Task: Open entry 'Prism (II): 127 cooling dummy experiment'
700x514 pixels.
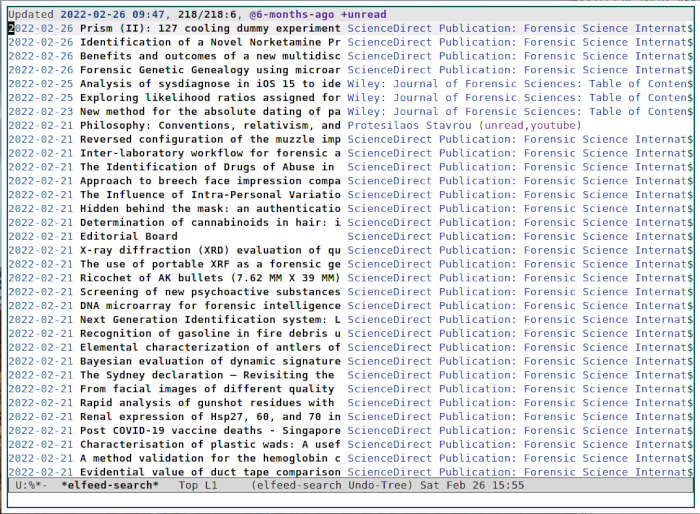Action: (x=210, y=29)
